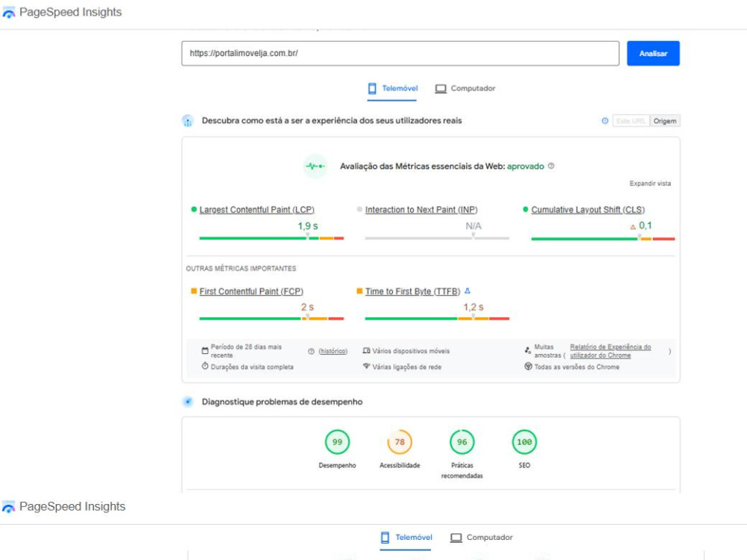Open Relatório de Experiência do utilizador do Chrome
747x560 pixels.
[610, 351]
